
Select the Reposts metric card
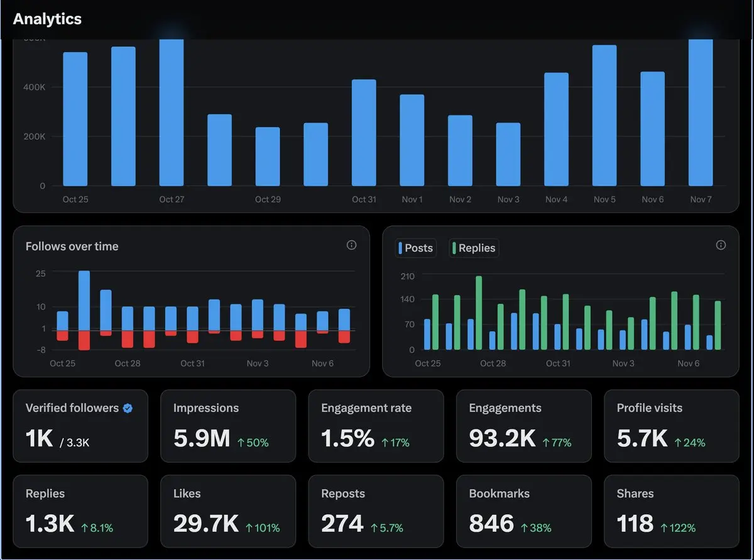[376, 511]
